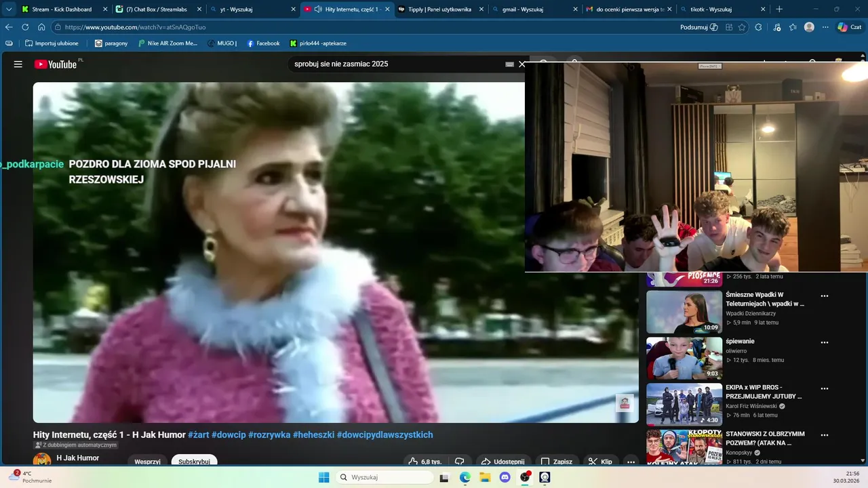This screenshot has width=868, height=488.
Task: Open browser settings three-dots menu
Action: [825, 27]
